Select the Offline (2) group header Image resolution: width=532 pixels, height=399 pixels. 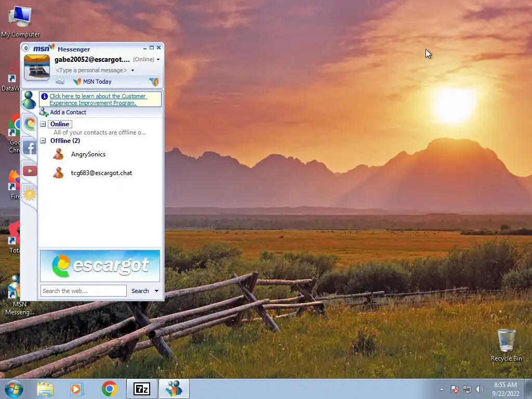coord(65,140)
